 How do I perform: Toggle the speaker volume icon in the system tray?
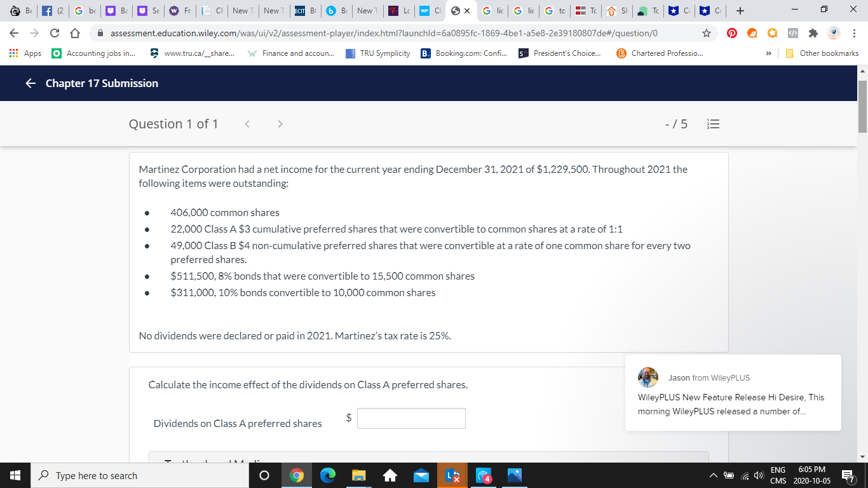coord(758,475)
